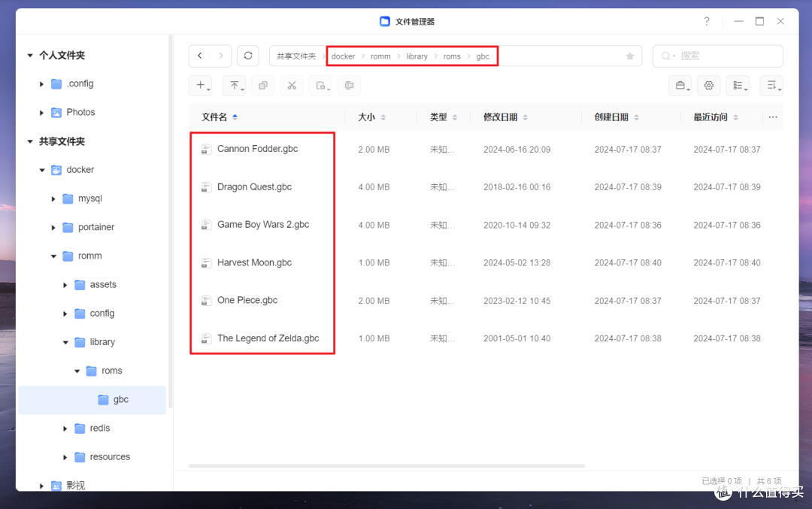
Task: Click the copy toolbar icon
Action: 263,86
